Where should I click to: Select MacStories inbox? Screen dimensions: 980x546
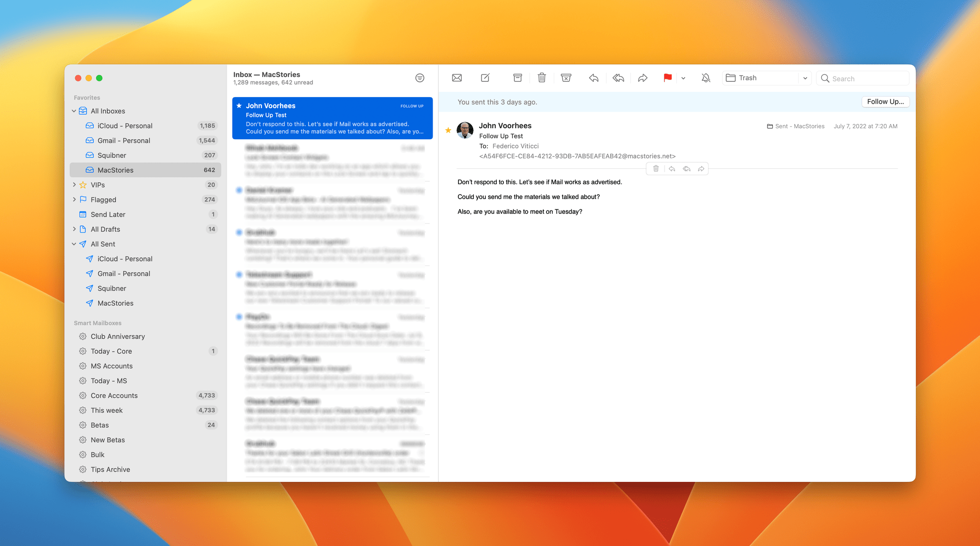click(x=145, y=170)
